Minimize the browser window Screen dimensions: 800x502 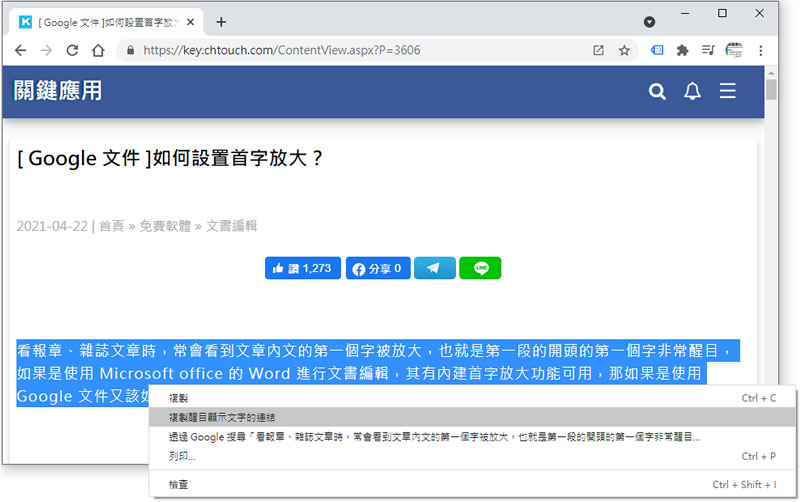[685, 13]
